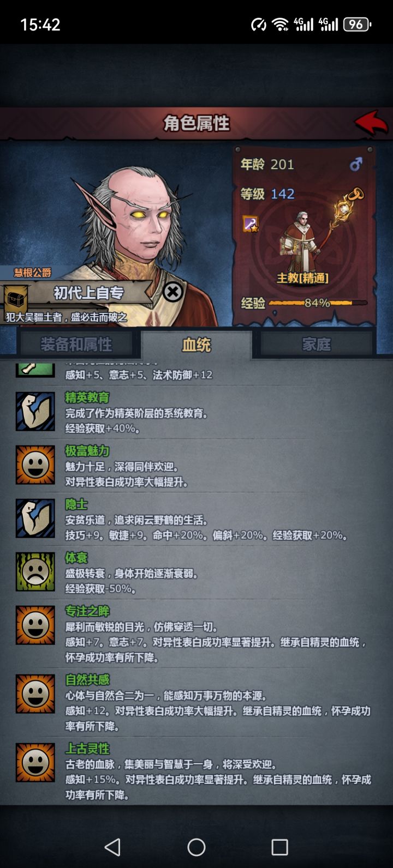Tap the Android home circle button
This screenshot has height=868, width=393.
[196, 847]
